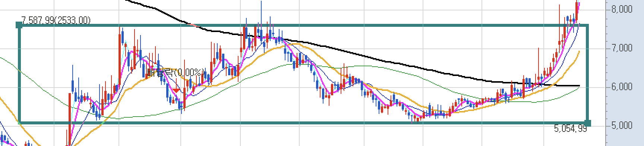
Task: Click the 7,587.99(2533.00) price label
Action: point(56,20)
